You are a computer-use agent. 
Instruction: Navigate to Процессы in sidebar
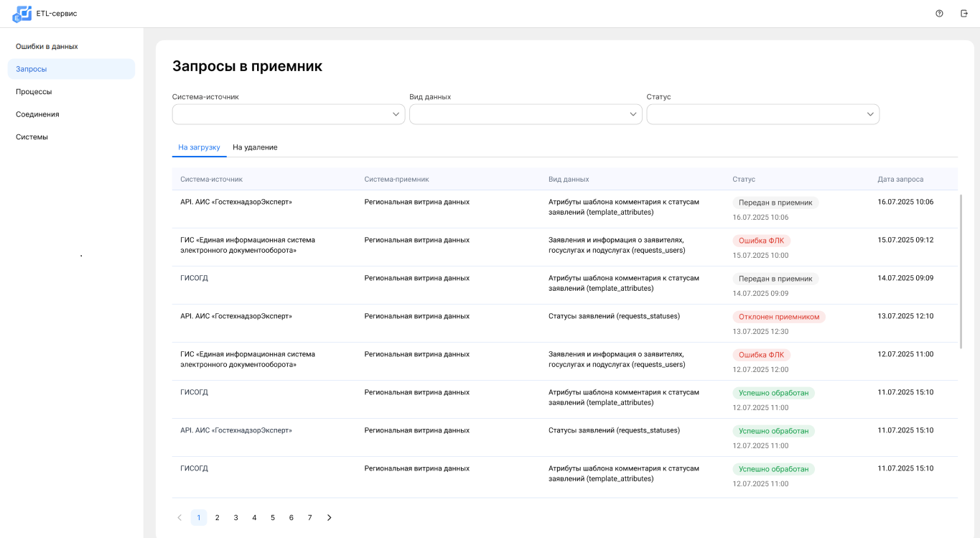click(34, 92)
